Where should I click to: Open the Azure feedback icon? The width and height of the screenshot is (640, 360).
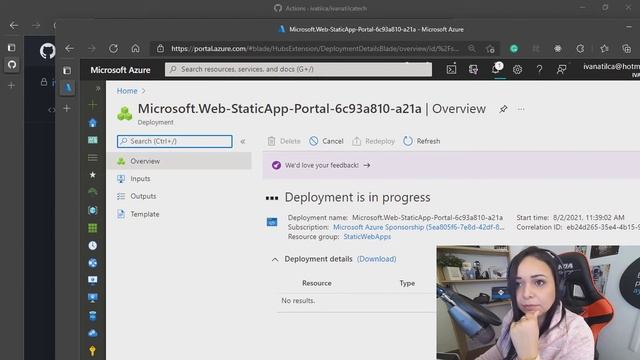pyautogui.click(x=561, y=69)
